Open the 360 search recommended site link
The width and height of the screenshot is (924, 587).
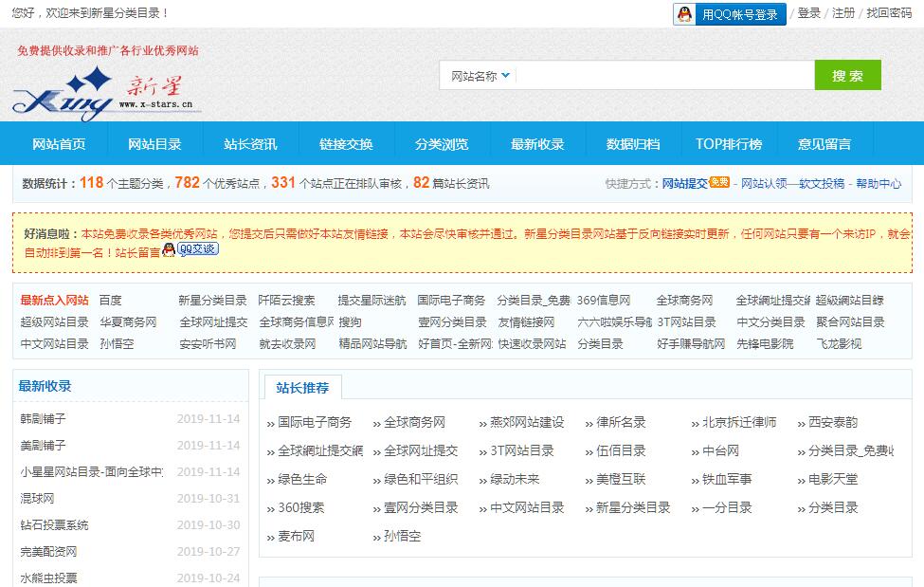click(300, 507)
